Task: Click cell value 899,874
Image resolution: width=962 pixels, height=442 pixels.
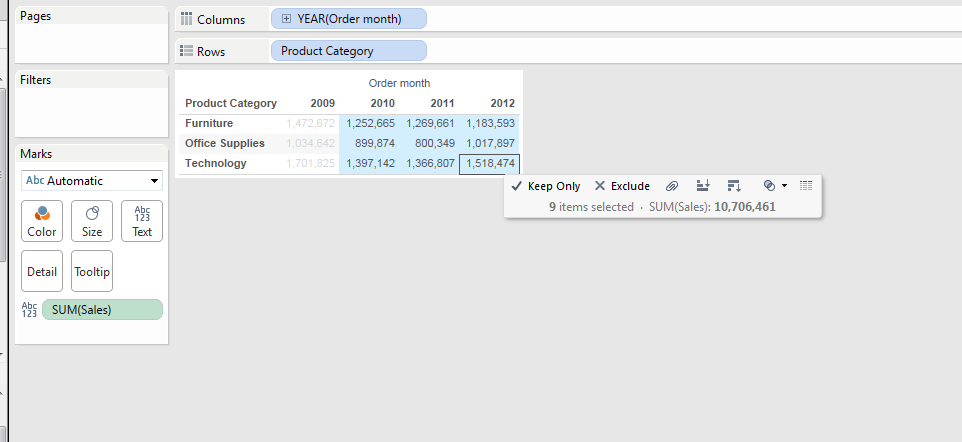Action: click(x=375, y=143)
